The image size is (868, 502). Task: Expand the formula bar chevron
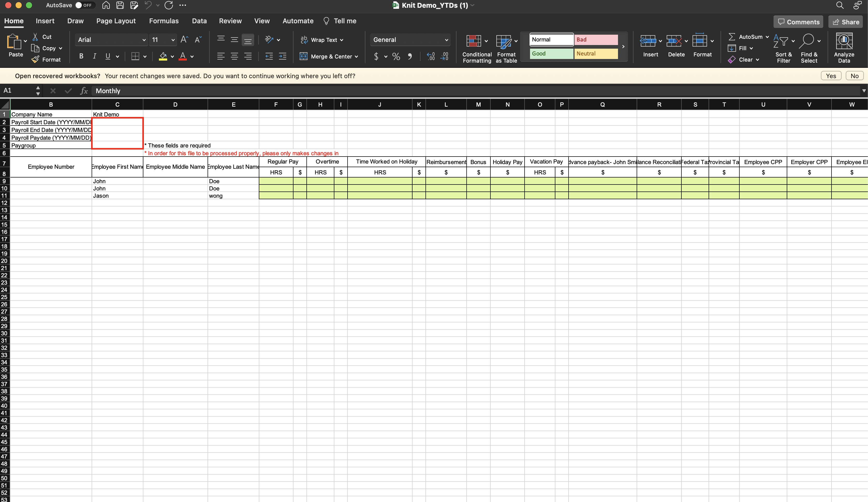coord(864,91)
